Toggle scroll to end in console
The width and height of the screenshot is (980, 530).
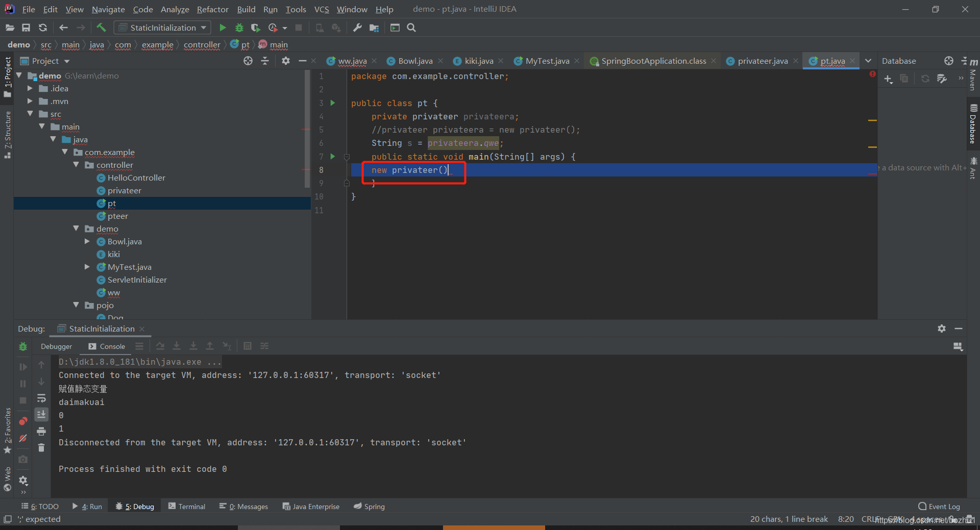41,414
